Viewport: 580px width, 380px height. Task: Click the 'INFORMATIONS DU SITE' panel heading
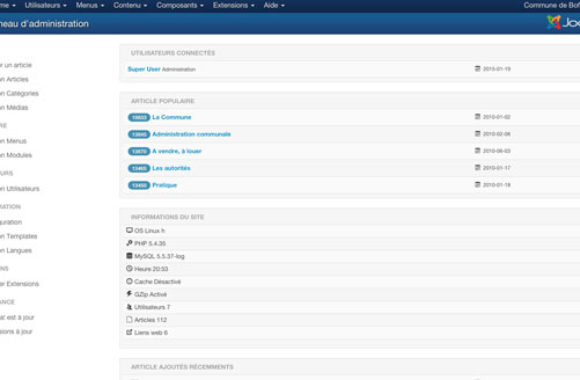pyautogui.click(x=168, y=217)
